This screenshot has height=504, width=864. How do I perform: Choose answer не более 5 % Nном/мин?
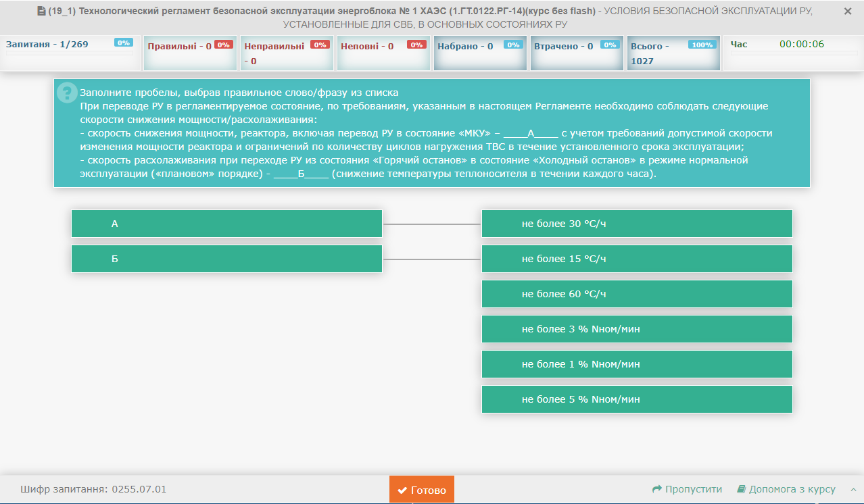pyautogui.click(x=637, y=399)
